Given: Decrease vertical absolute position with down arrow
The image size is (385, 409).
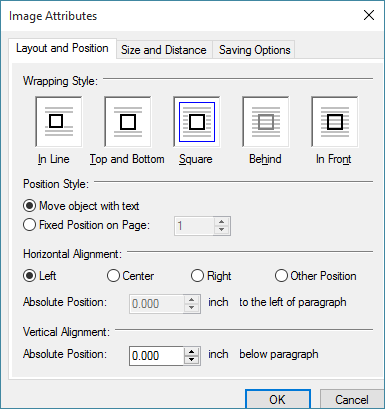Looking at the screenshot, I should (192, 360).
